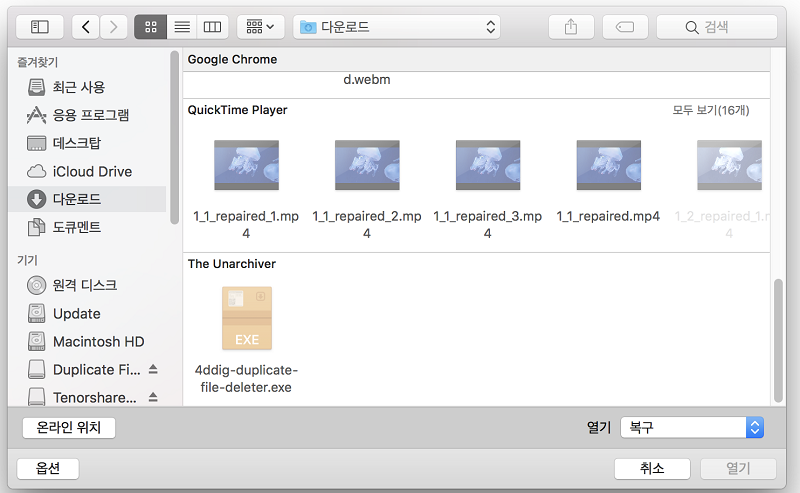
Task: Click the 취소 cancel button
Action: pos(652,468)
